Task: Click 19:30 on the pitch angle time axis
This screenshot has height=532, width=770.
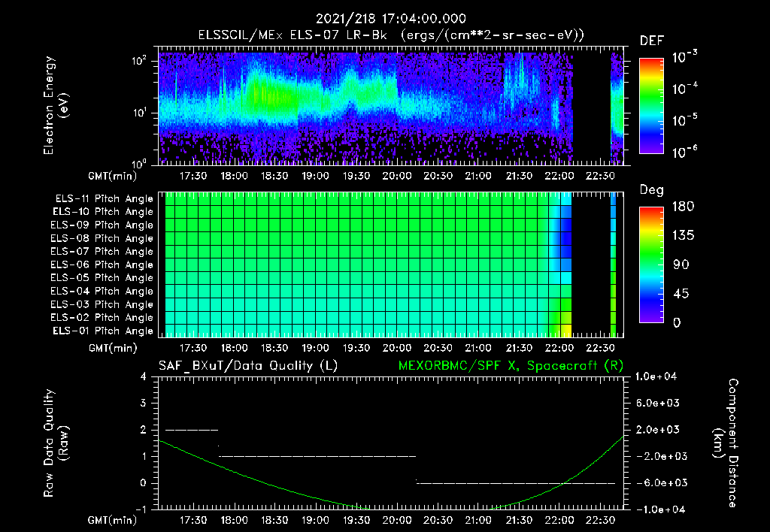Action: coord(356,349)
